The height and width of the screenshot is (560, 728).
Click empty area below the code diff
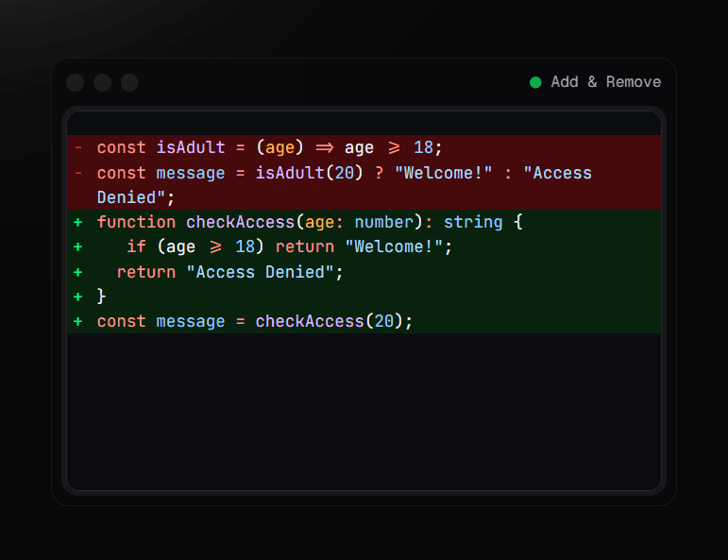(x=364, y=411)
